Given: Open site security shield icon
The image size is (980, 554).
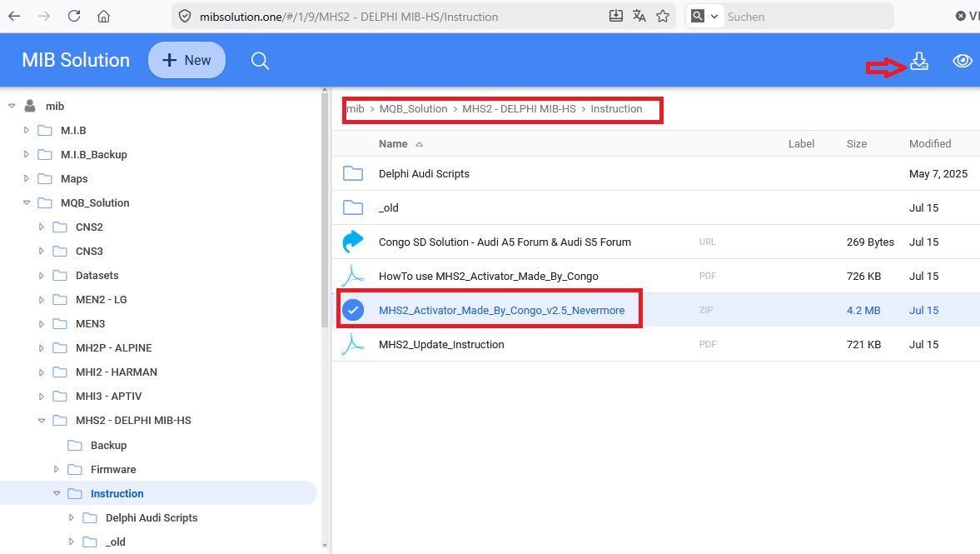Looking at the screenshot, I should click(x=184, y=17).
